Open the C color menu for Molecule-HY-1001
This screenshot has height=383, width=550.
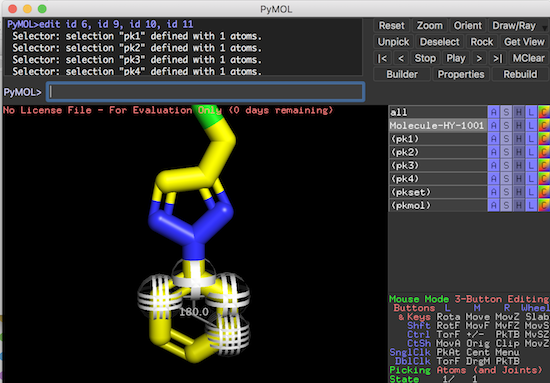pos(544,126)
